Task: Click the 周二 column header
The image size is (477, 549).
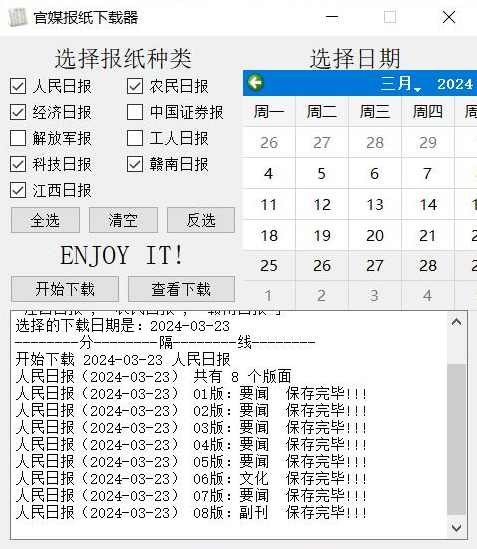Action: coord(322,112)
